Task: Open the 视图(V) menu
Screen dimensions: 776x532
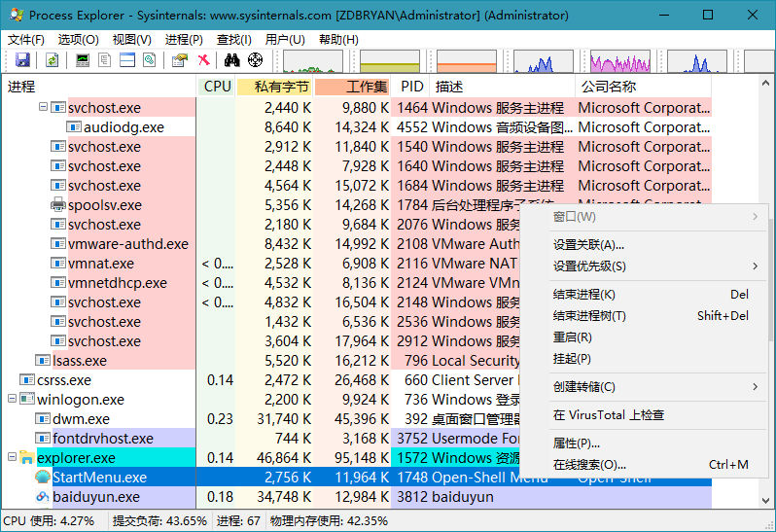Action: (131, 40)
